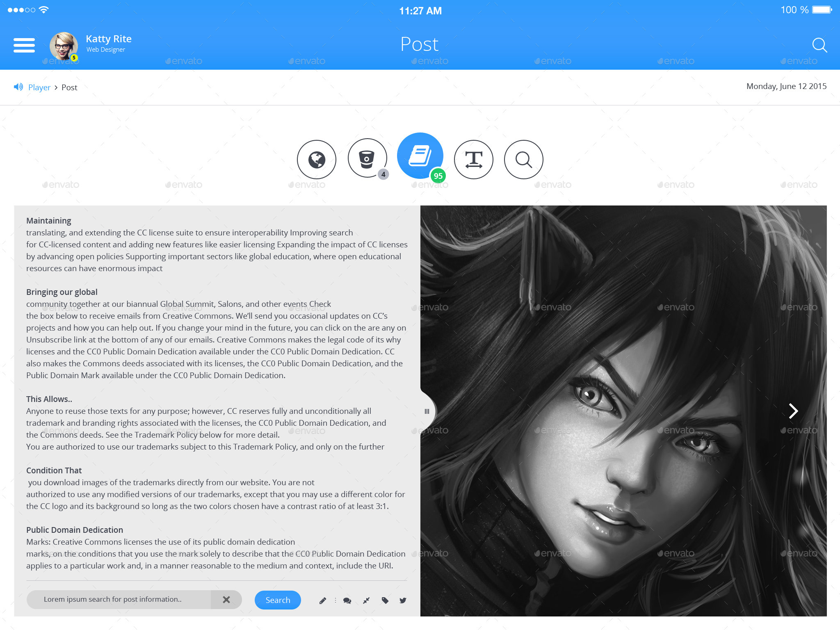Open the hamburger menu icon
The width and height of the screenshot is (840, 630).
[x=24, y=45]
